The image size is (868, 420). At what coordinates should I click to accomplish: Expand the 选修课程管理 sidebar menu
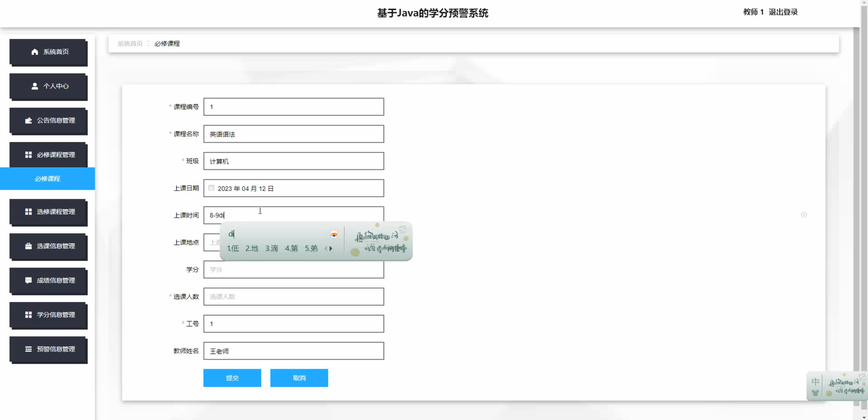(x=48, y=212)
